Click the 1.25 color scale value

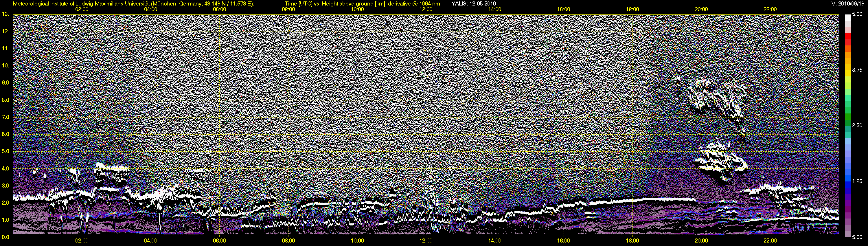click(x=857, y=181)
